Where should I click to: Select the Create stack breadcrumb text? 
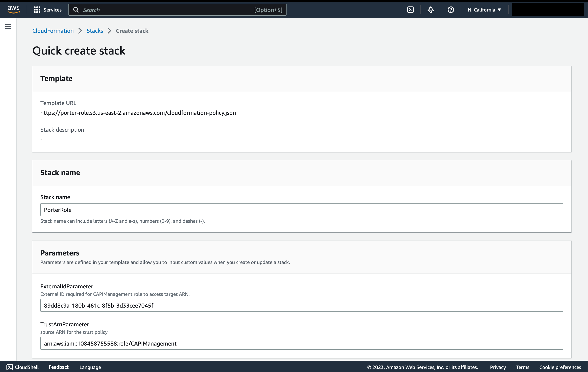132,31
